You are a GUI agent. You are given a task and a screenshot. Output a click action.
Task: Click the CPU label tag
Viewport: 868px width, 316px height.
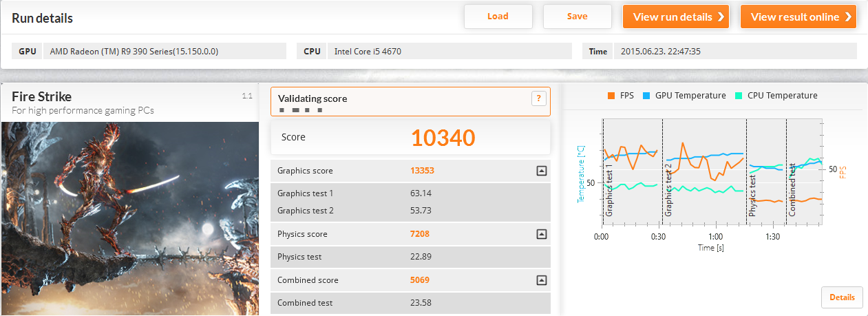[x=312, y=51]
